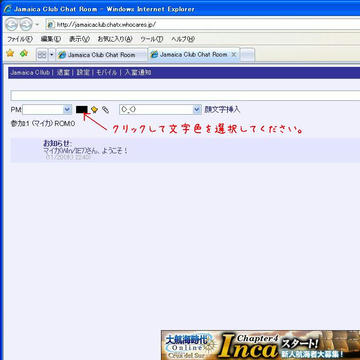This screenshot has height=360, width=360.
Task: Open the Quick Tabs grid view
Action: pyautogui.click(x=42, y=55)
